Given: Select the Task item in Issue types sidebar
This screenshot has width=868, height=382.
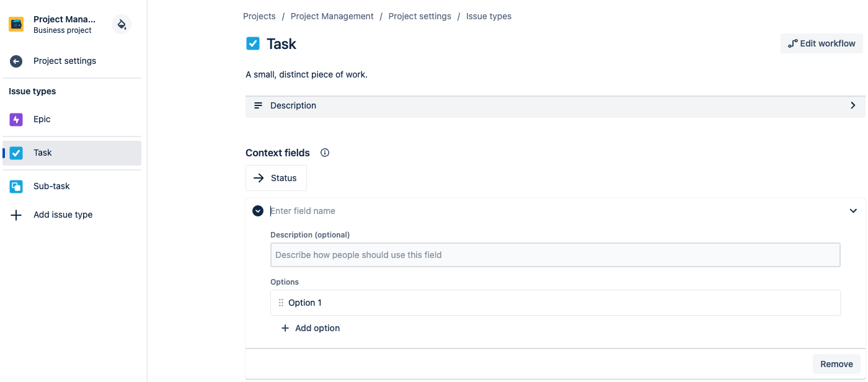Looking at the screenshot, I should pyautogui.click(x=43, y=152).
